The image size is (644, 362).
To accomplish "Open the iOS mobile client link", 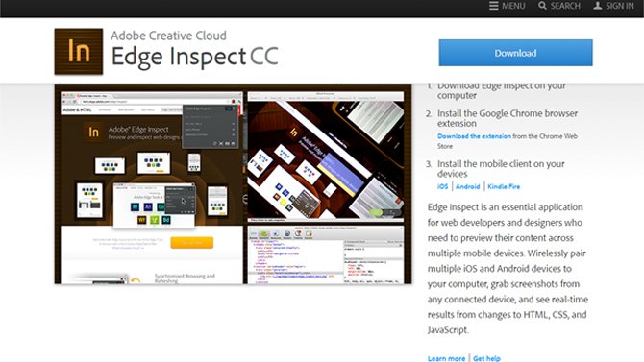I will (x=443, y=186).
